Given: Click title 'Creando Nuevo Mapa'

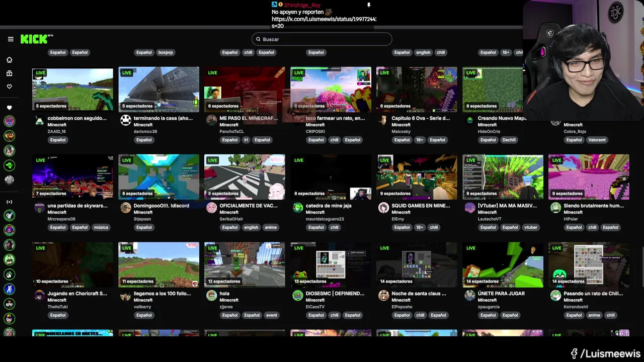Looking at the screenshot, I should point(502,118).
